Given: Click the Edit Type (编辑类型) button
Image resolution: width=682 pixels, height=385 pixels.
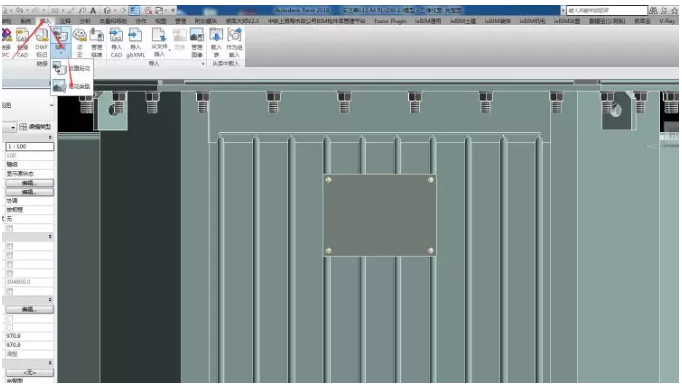Looking at the screenshot, I should [x=35, y=127].
